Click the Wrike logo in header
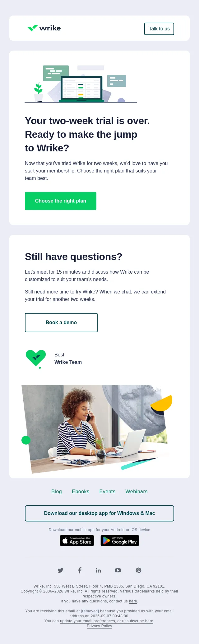Screen dimensions: 199x644 tap(44, 28)
